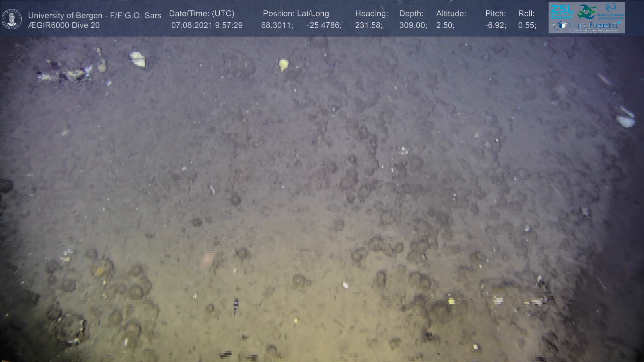This screenshot has height=362, width=644.
Task: Click the Roll value 0.55
Action: [527, 25]
